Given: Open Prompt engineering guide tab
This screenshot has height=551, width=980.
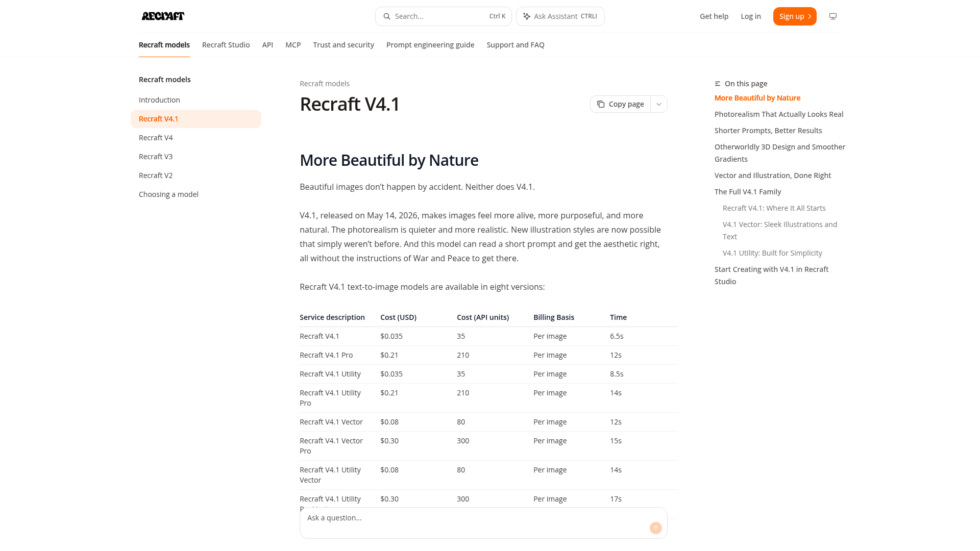Looking at the screenshot, I should pos(430,45).
